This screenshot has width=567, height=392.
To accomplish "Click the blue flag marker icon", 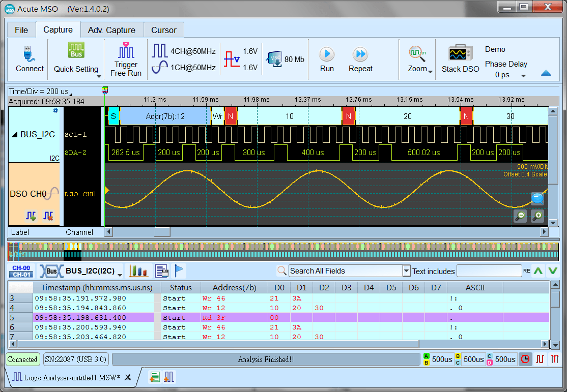I will (x=179, y=271).
